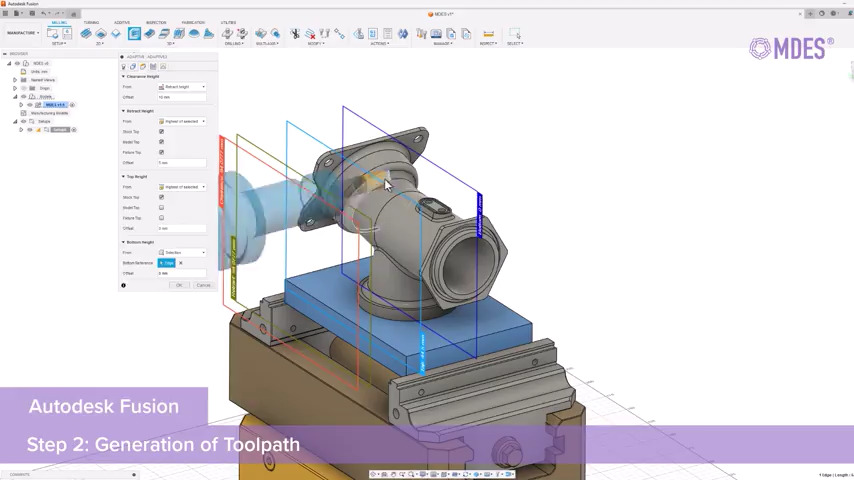Viewport: 854px width, 480px height.
Task: Click the window Select tool icon
Action: point(516,34)
